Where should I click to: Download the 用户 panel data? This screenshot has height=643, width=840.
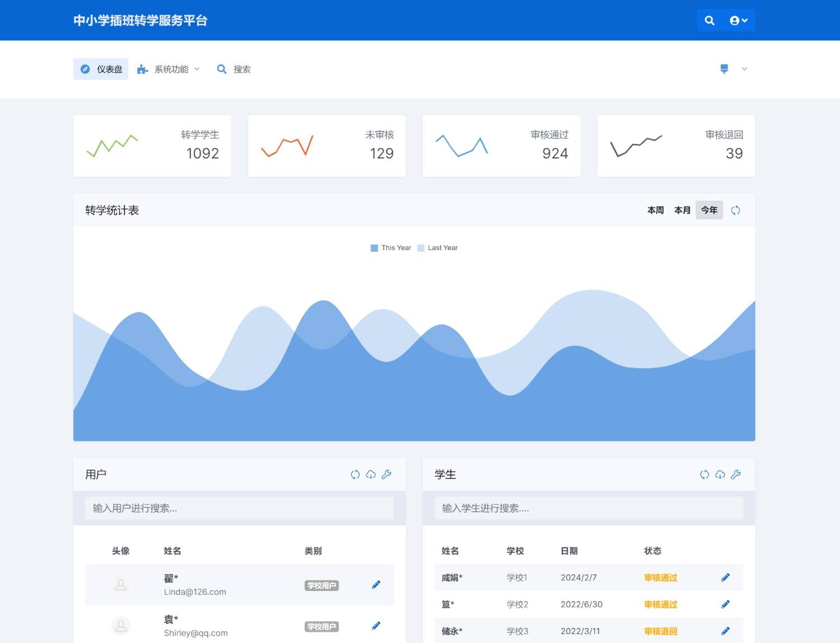pos(371,475)
